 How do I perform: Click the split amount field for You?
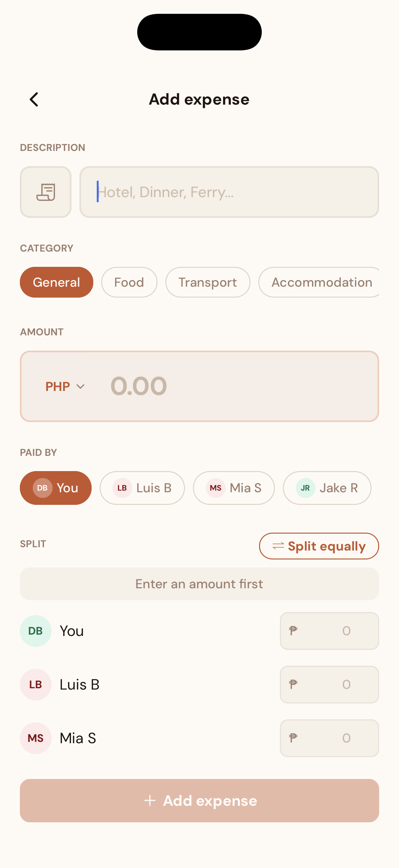pyautogui.click(x=329, y=631)
